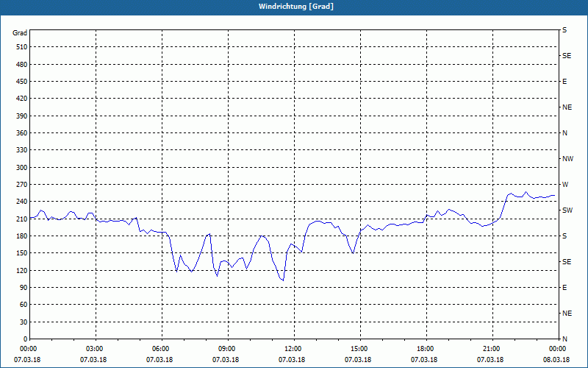Click the W compass label
The width and height of the screenshot is (588, 368).
click(565, 185)
